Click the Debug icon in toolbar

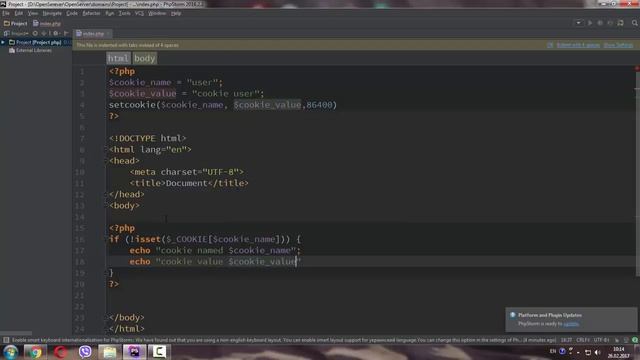(x=600, y=23)
